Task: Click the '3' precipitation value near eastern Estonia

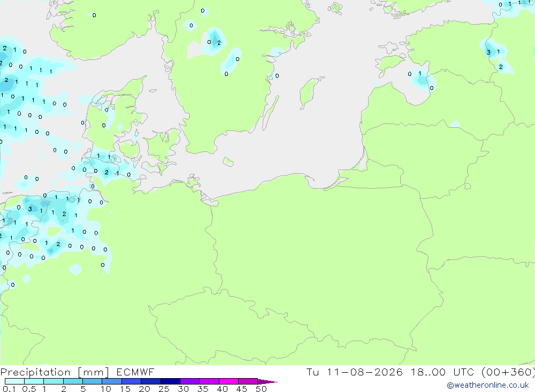Action: [x=488, y=52]
